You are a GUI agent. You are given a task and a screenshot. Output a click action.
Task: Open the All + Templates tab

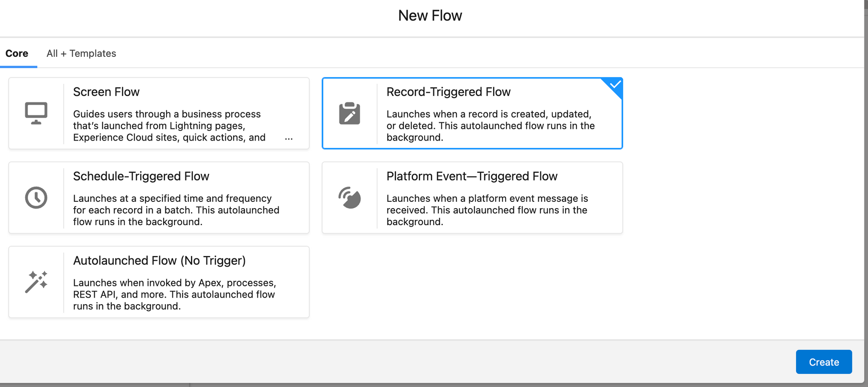tap(81, 53)
